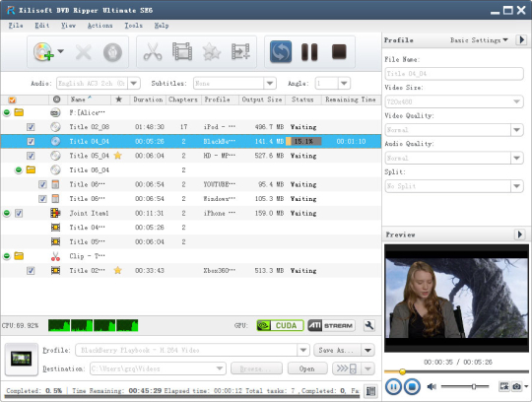Open the File menu
Image resolution: width=532 pixels, height=402 pixels.
pyautogui.click(x=16, y=26)
